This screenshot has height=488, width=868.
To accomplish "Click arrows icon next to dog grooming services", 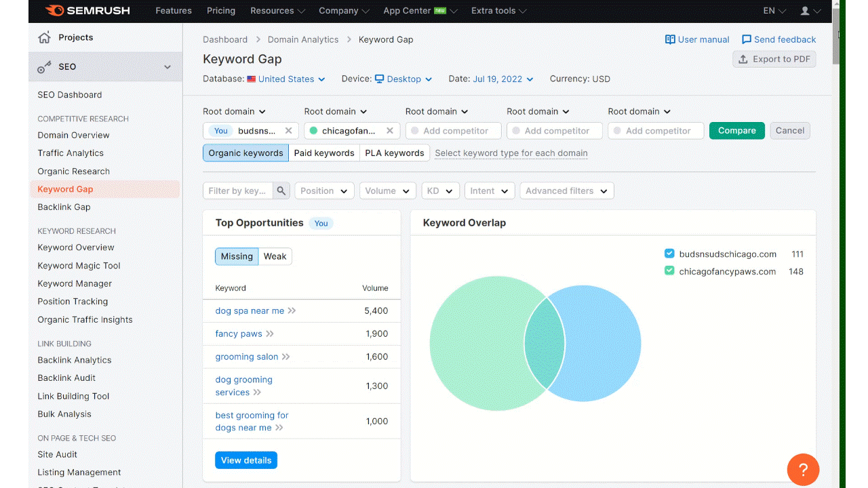I will (x=257, y=392).
